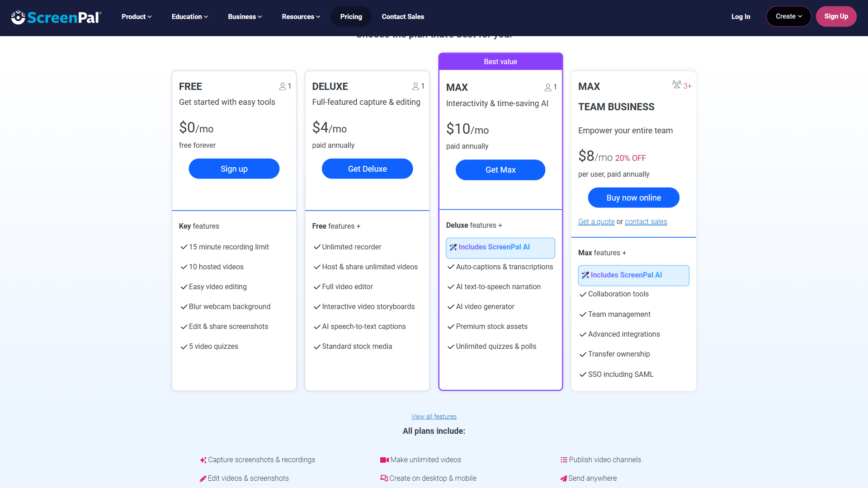
Task: Click the sparkle icon beside Capture screenshots
Action: click(203, 460)
